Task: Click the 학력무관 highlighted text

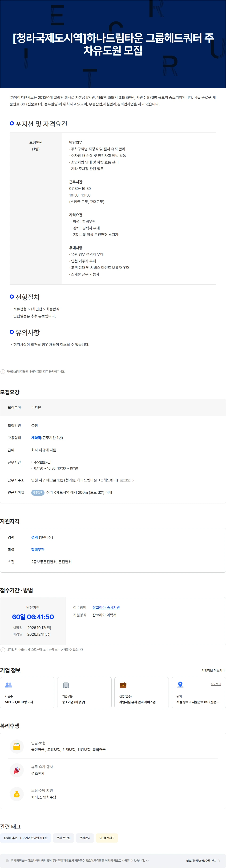Action: pos(38,550)
